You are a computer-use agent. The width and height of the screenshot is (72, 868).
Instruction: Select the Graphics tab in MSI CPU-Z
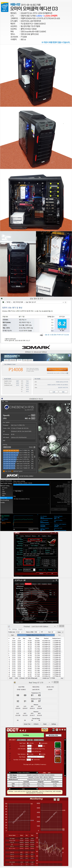point(44,584)
